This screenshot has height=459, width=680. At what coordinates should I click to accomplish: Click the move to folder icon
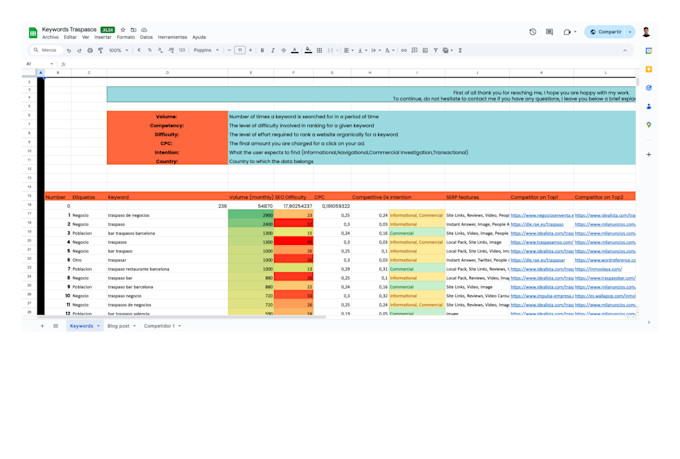(134, 30)
